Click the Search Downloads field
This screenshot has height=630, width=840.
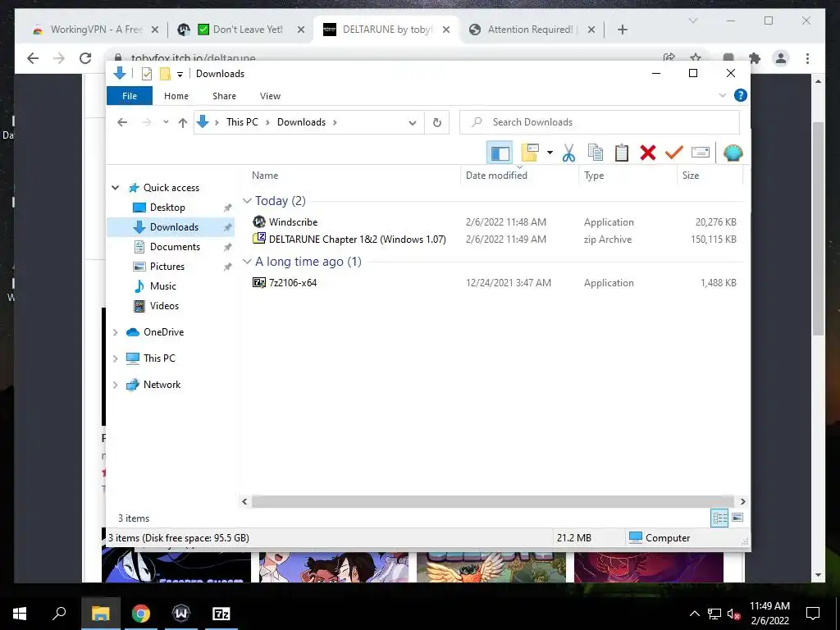(600, 122)
